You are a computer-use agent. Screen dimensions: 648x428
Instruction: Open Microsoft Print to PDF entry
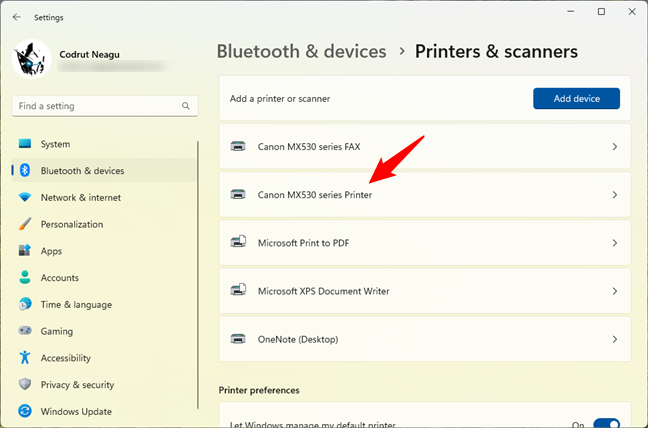[424, 243]
